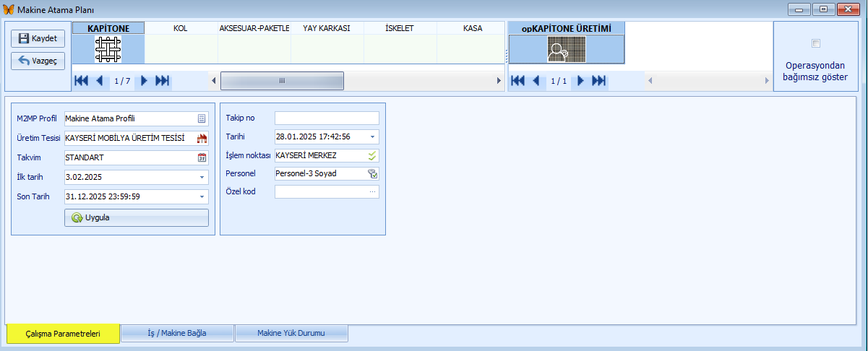The height and width of the screenshot is (351, 868).
Task: Go to next work center record
Action: [145, 81]
